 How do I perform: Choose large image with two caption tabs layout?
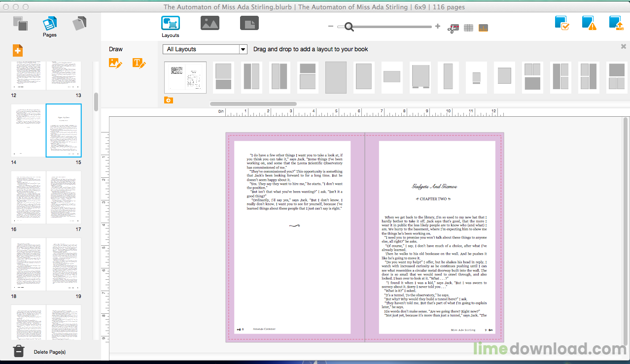point(420,77)
